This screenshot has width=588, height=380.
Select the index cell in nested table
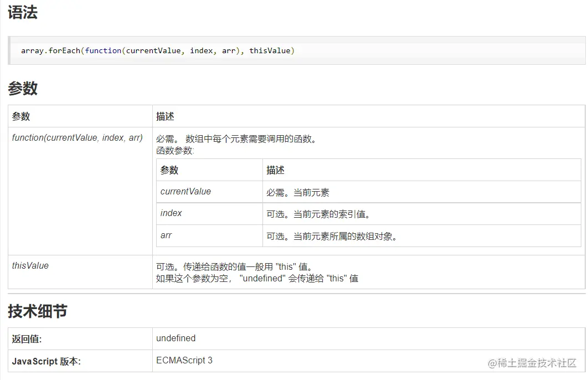(x=209, y=214)
